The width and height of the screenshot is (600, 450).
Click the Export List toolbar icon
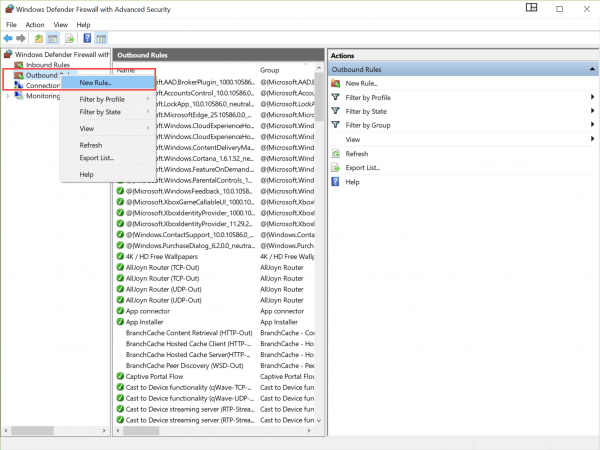click(x=69, y=38)
